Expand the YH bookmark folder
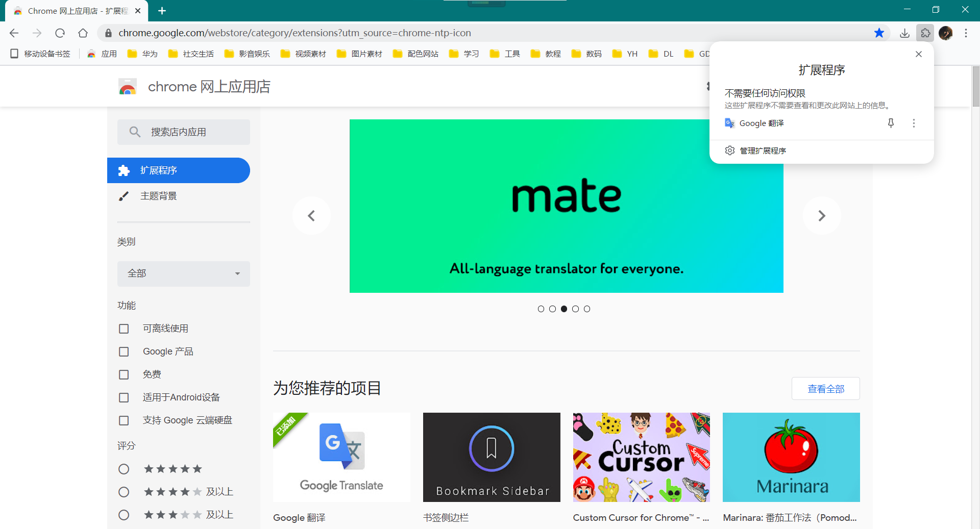Image resolution: width=980 pixels, height=529 pixels. tap(625, 54)
